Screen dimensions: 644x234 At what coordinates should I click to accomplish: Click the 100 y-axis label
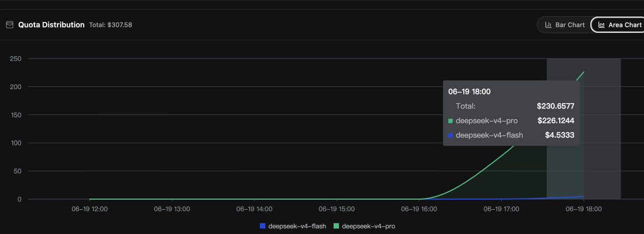click(15, 143)
